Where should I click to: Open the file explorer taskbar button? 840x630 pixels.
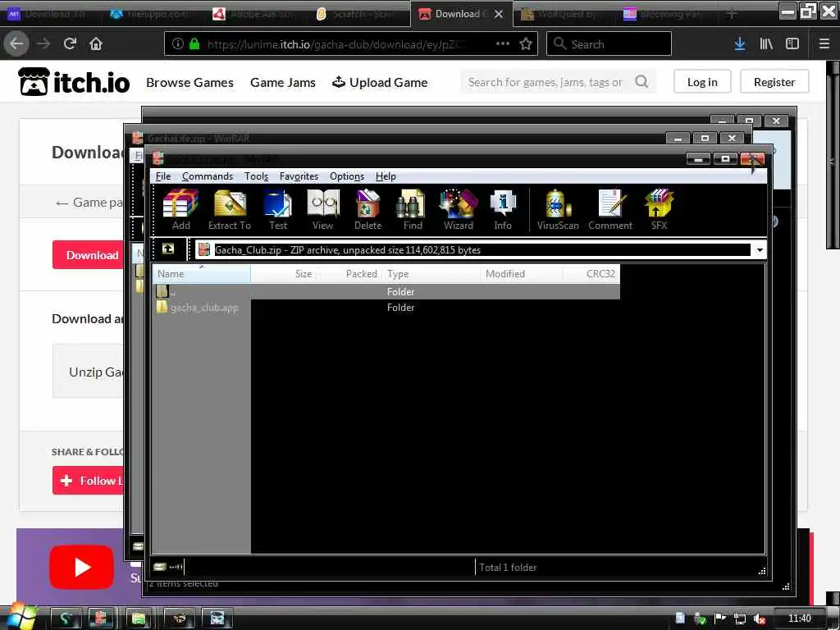pos(139,619)
